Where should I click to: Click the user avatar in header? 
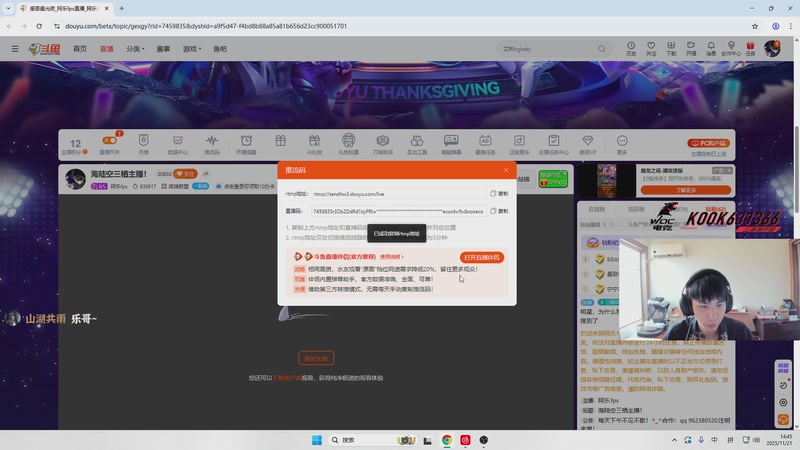772,48
